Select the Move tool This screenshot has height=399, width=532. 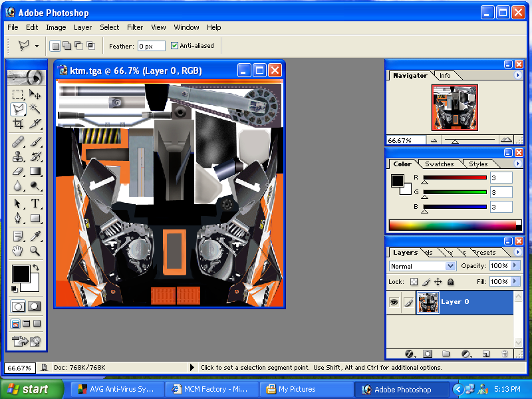35,94
